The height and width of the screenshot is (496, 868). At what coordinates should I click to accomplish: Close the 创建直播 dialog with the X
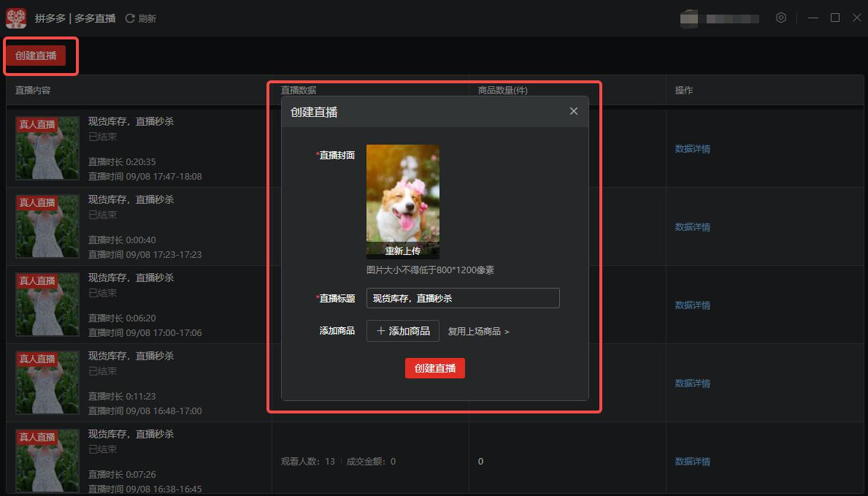tap(574, 111)
